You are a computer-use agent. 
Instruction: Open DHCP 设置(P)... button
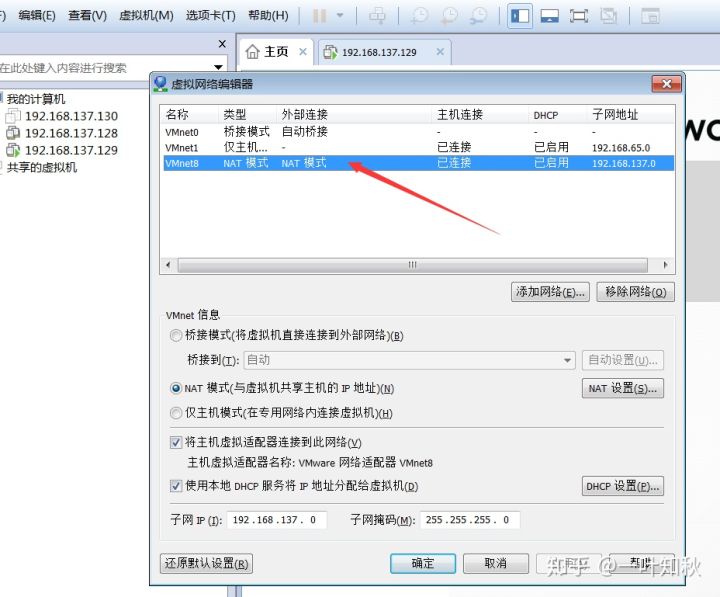[x=623, y=486]
